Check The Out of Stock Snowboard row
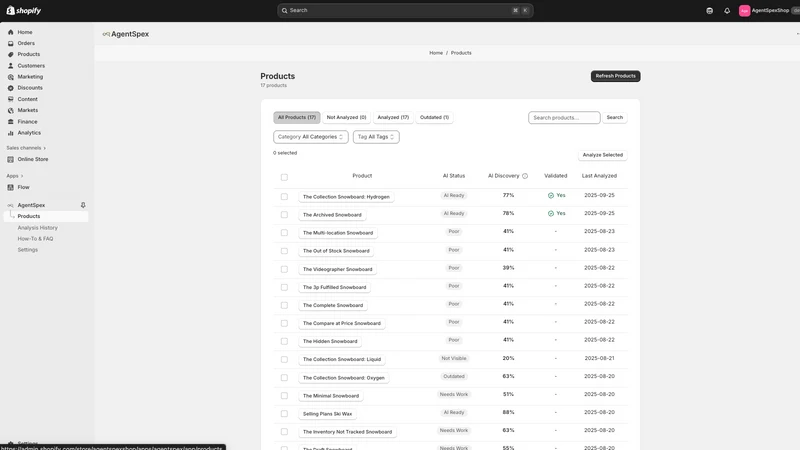The height and width of the screenshot is (450, 800). (x=284, y=251)
